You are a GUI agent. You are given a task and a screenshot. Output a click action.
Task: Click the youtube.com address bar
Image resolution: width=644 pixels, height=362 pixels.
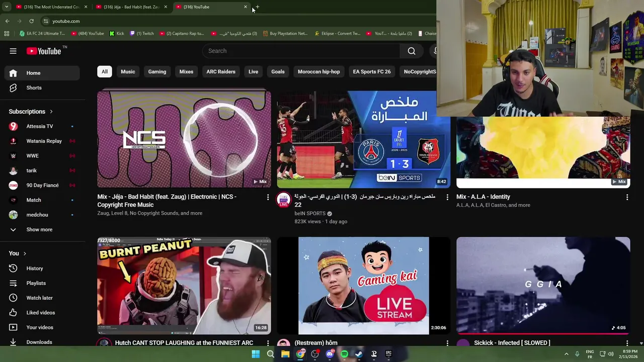(x=236, y=21)
